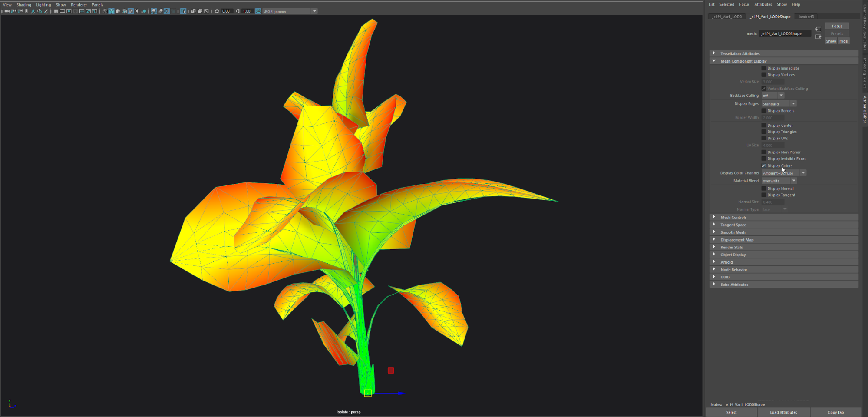This screenshot has width=868, height=417.
Task: Click the Hide button
Action: click(843, 41)
